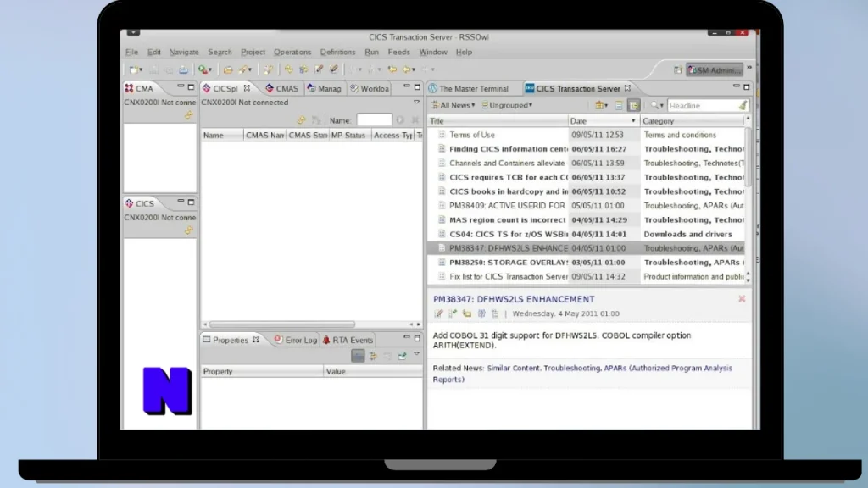The image size is (868, 488).
Task: Minimize the CICSpl view panel
Action: click(x=407, y=87)
